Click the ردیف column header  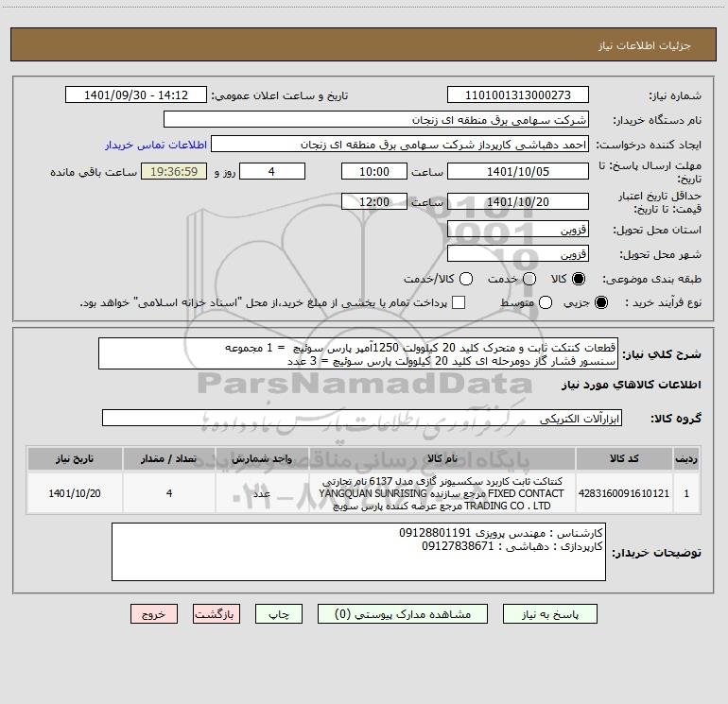pos(686,458)
